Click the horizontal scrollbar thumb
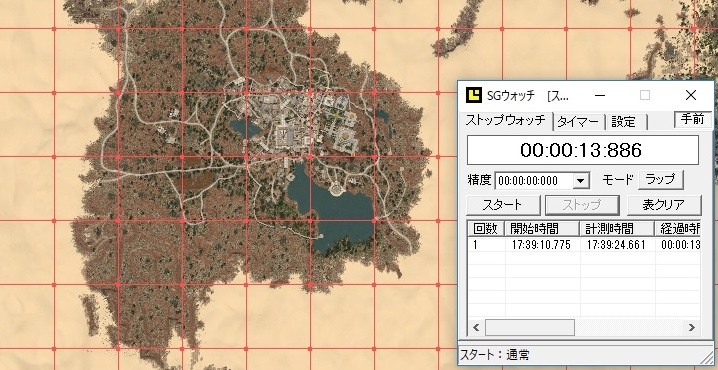718x370 pixels. [530, 327]
